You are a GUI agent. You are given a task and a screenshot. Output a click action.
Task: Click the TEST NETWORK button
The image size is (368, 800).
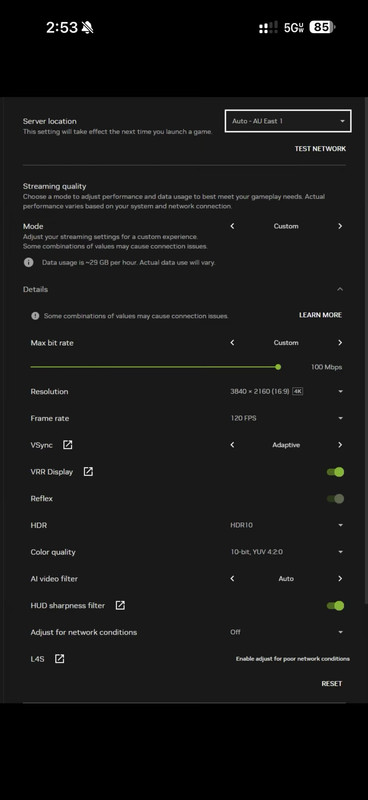pos(320,149)
